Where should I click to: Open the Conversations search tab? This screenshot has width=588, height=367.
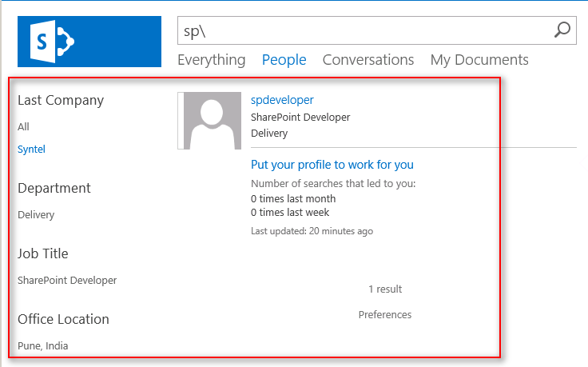point(367,60)
